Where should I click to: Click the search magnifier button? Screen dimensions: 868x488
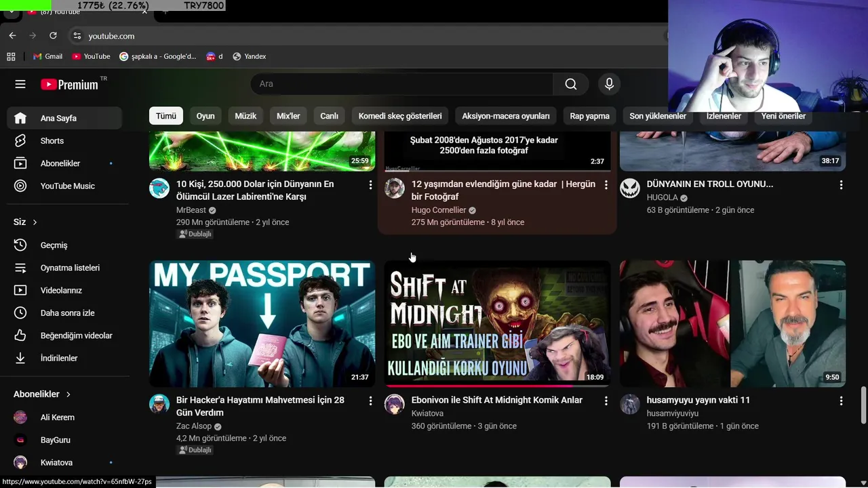[x=571, y=84]
